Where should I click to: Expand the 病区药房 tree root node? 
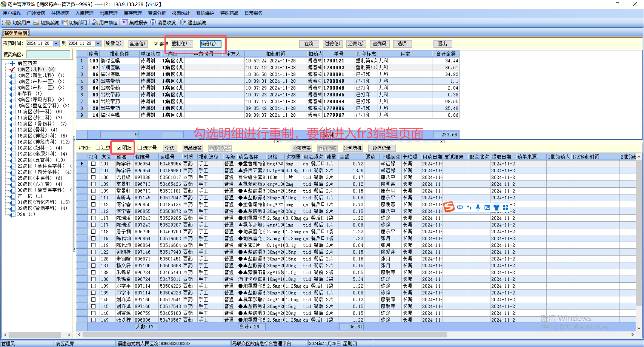click(x=12, y=63)
